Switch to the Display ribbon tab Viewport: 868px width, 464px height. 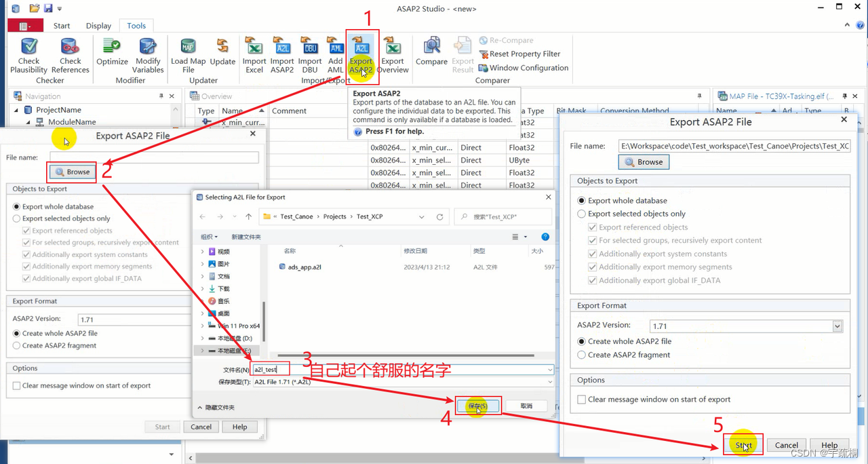[x=98, y=26]
